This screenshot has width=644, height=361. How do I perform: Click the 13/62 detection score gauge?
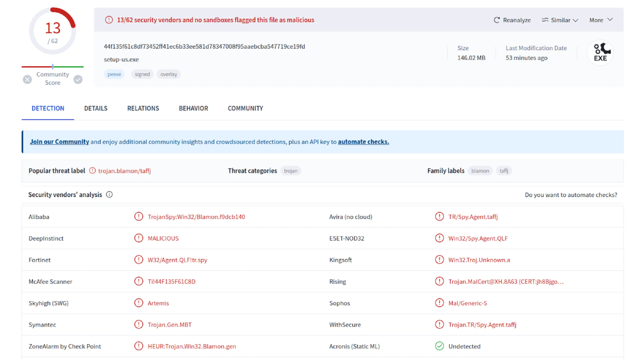53,31
